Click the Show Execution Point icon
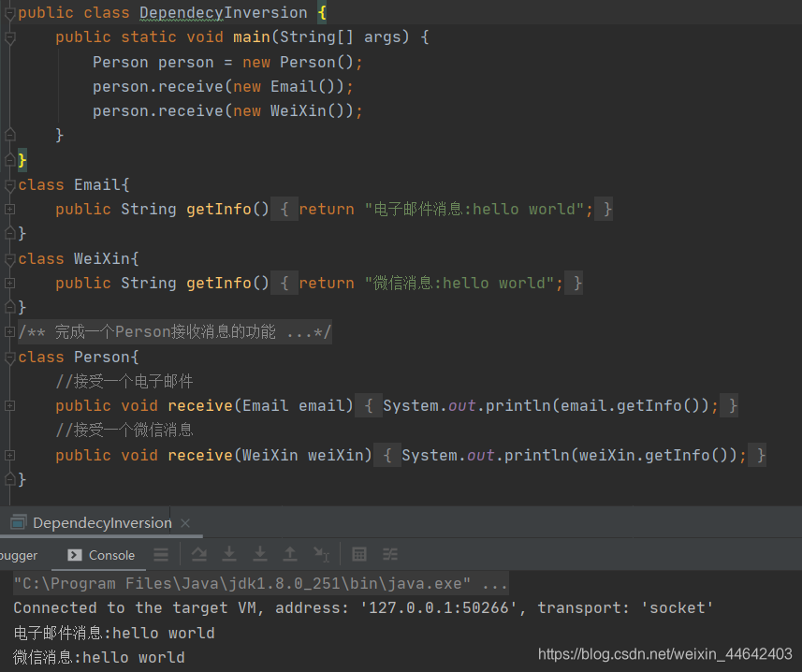Viewport: 802px width, 672px height. click(x=161, y=554)
